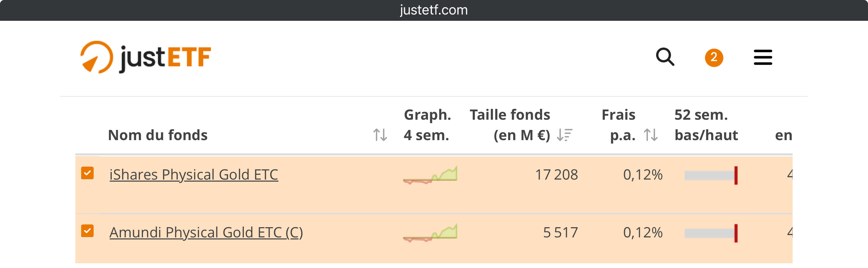Click the "Nom du fonds" column header
Screen dimensions: 868x268
click(x=158, y=135)
